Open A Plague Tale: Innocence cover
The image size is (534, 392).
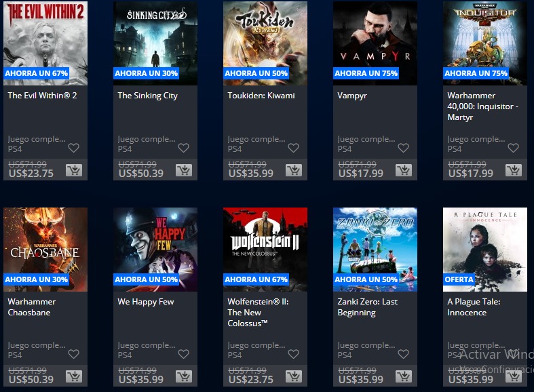[x=485, y=250]
